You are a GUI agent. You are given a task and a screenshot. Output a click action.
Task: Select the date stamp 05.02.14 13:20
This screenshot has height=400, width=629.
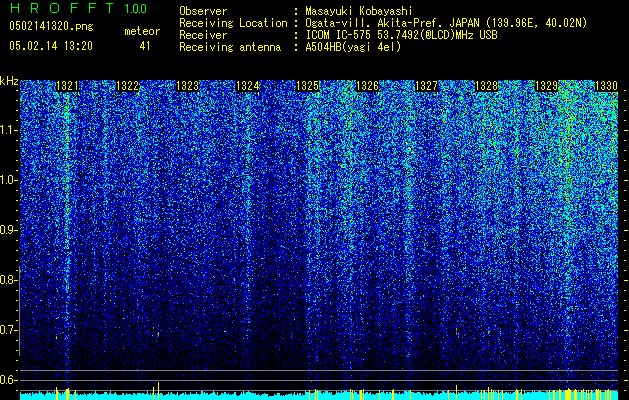(51, 46)
